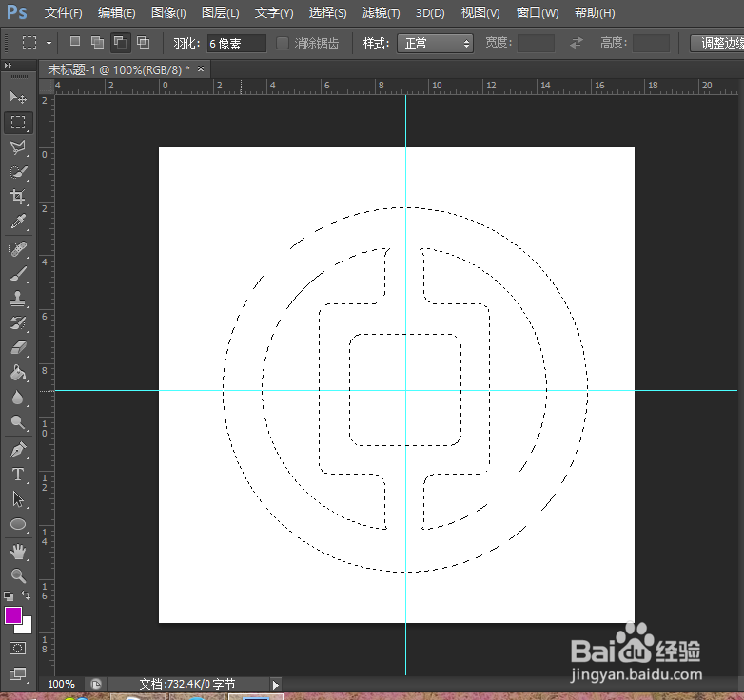Open the 选择(S) menu
744x700 pixels.
327,12
